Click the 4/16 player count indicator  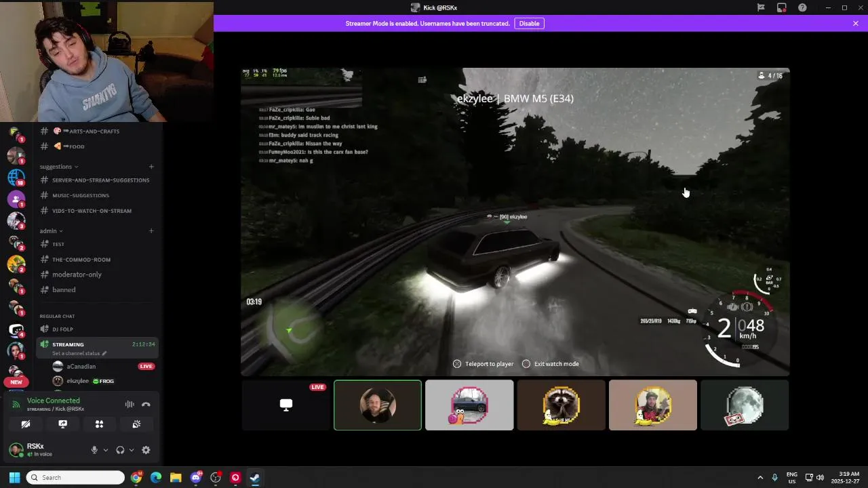tap(771, 76)
